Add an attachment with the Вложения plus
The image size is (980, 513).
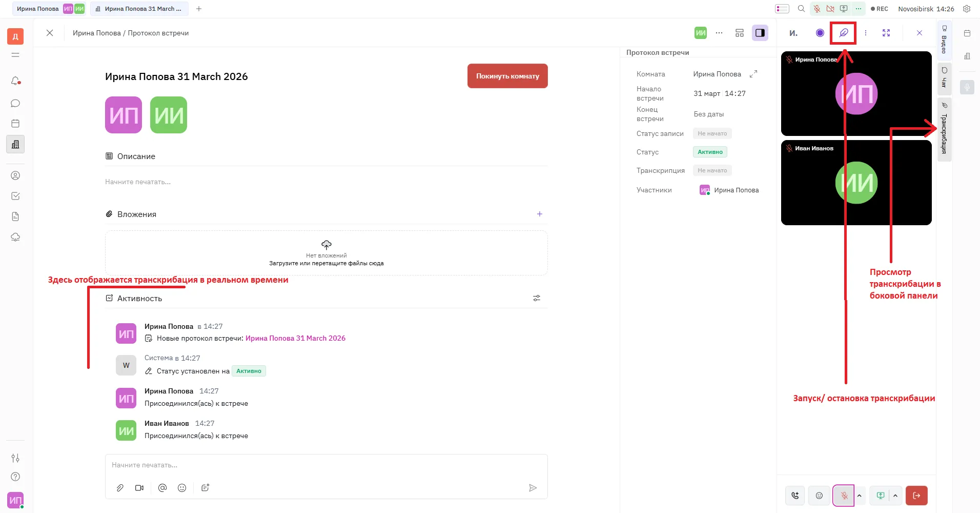tap(540, 214)
